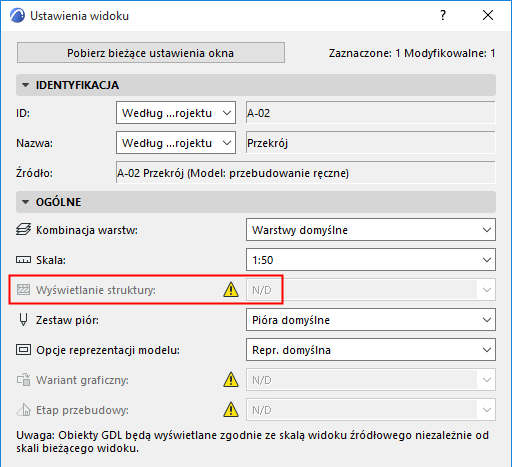Open Warstwy domyślne layer combination dropdown
The width and height of the screenshot is (512, 467).
[x=371, y=230]
